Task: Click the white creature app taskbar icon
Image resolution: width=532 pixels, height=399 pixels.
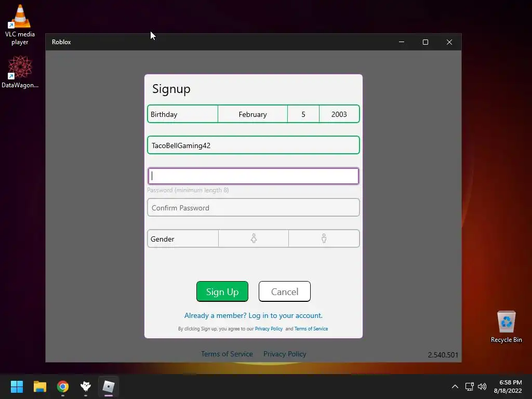Action: pyautogui.click(x=86, y=387)
